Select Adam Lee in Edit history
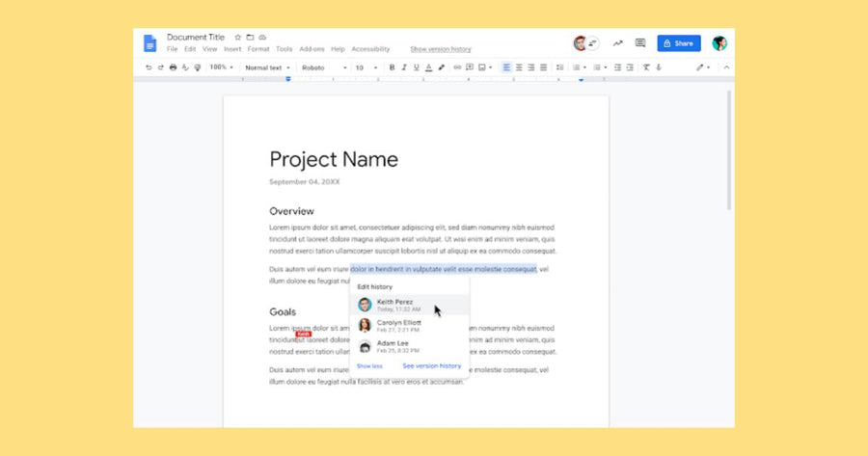The height and width of the screenshot is (456, 868). click(x=410, y=346)
